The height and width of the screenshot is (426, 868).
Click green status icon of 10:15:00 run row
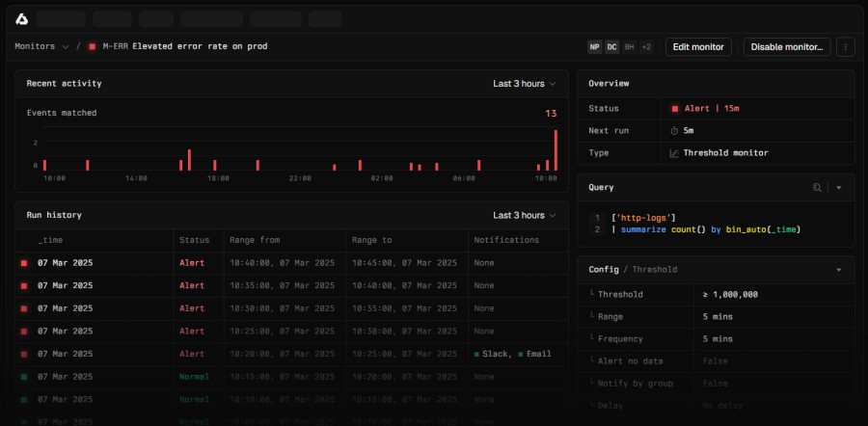click(24, 377)
